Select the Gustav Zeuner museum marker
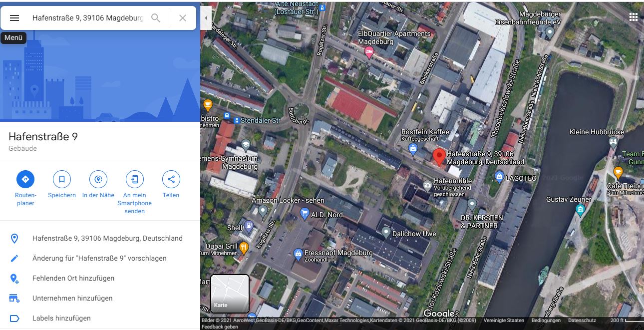This screenshot has width=644, height=330. tap(580, 210)
